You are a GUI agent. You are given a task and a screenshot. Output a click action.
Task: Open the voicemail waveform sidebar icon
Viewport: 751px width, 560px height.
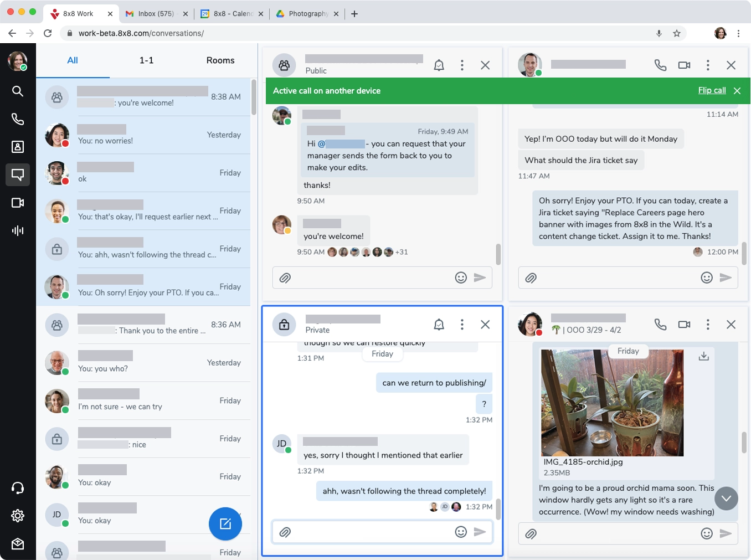[x=18, y=230]
